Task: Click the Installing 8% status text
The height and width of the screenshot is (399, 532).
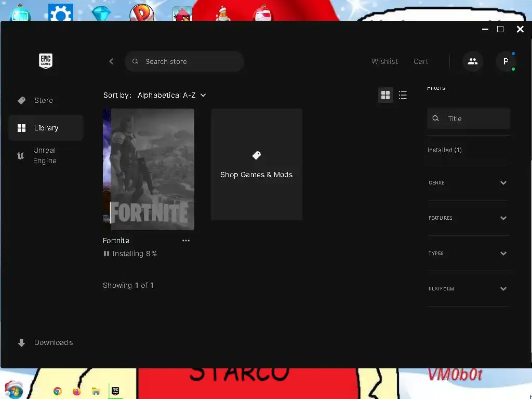Action: point(135,254)
